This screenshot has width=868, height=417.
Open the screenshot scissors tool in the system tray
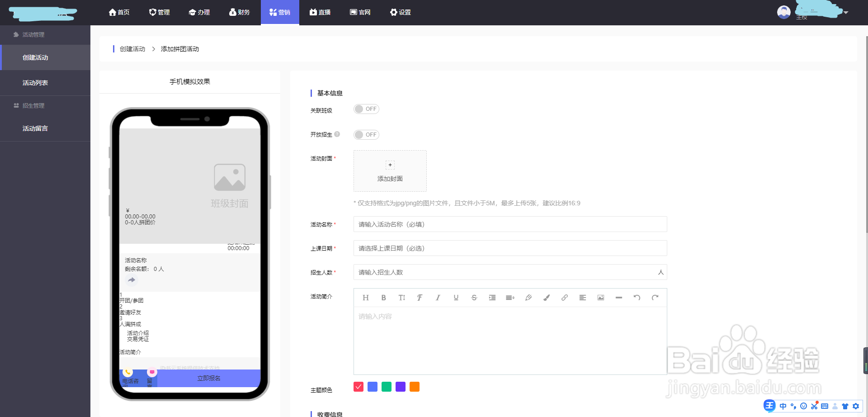click(x=814, y=406)
